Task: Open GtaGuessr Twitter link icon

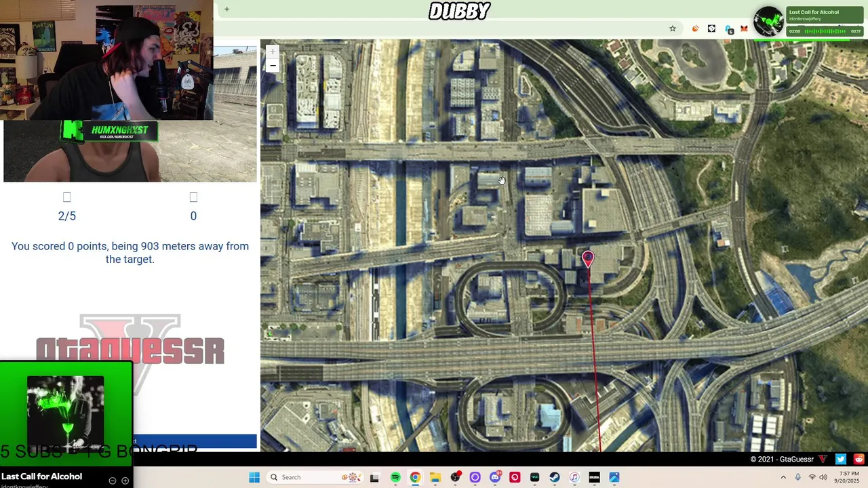Action: pos(841,459)
